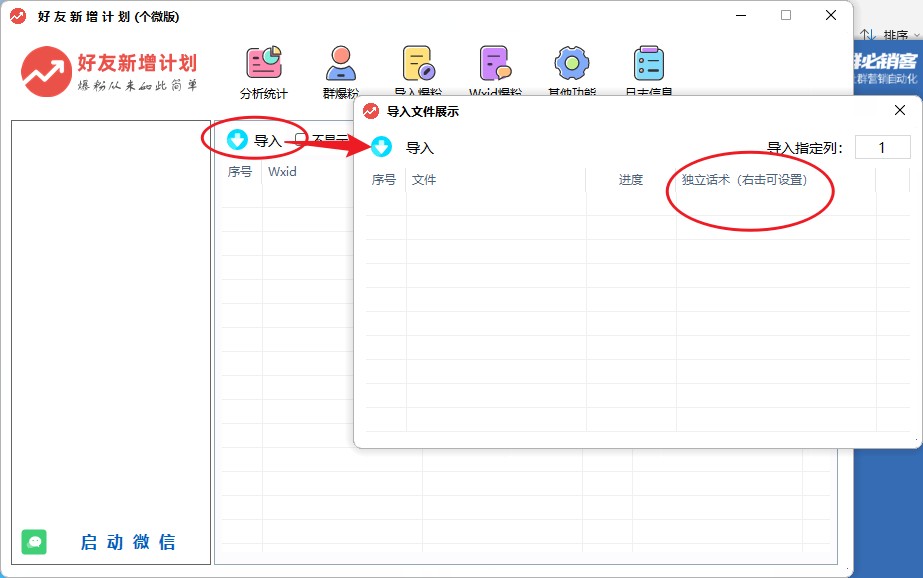Click the 导入指定列 number input field
Viewport: 923px width, 578px height.
click(882, 147)
